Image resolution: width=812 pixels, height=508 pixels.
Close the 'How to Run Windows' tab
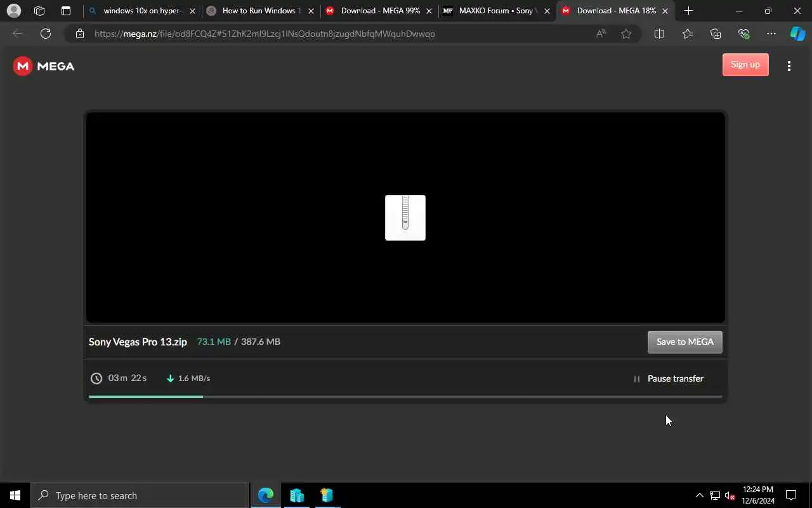pos(311,11)
